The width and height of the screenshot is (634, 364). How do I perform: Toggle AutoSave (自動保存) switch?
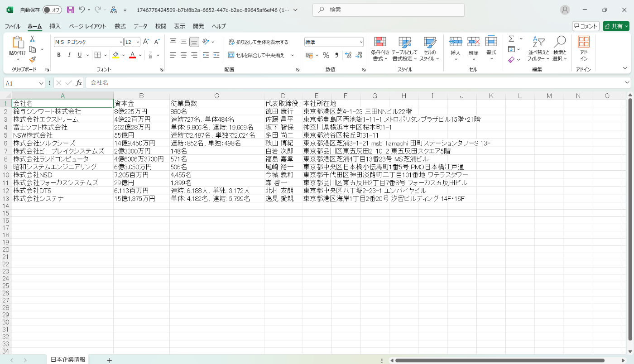tap(52, 10)
